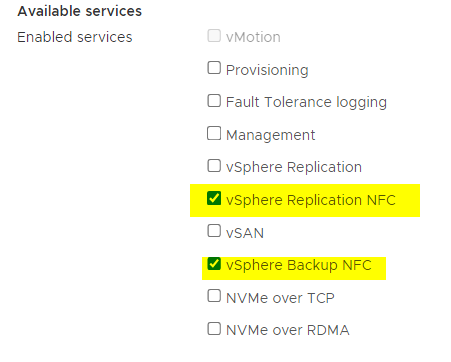The height and width of the screenshot is (362, 451).
Task: Tick the Provisioning checkbox
Action: (214, 68)
